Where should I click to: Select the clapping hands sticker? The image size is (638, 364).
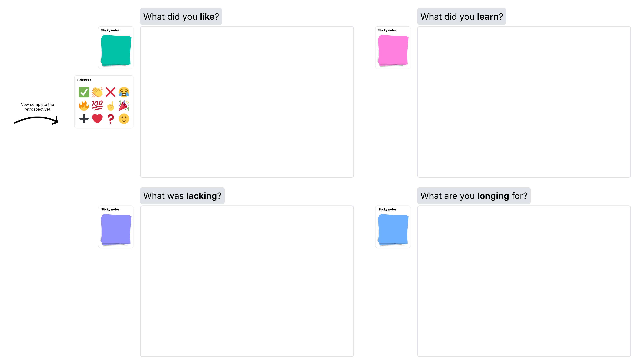tap(97, 92)
